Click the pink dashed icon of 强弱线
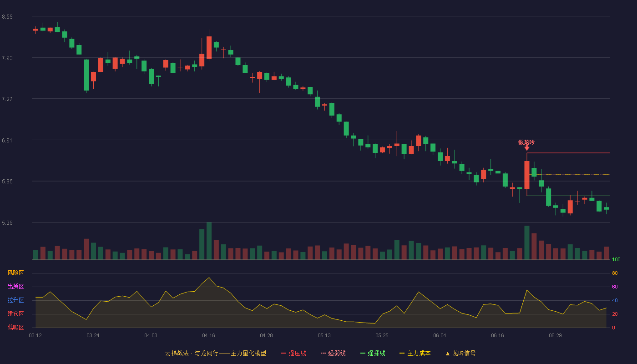Image resolution: width=637 pixels, height=364 pixels. click(323, 353)
